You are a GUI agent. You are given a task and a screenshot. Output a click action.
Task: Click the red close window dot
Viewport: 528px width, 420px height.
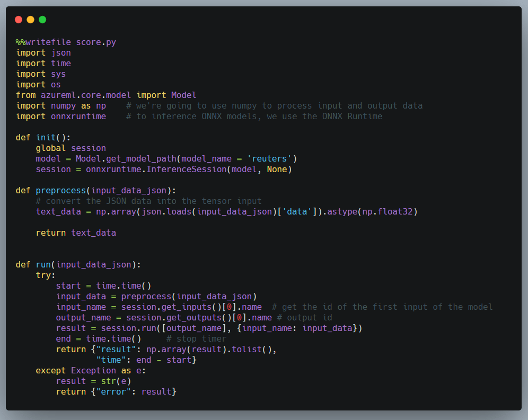tap(19, 20)
